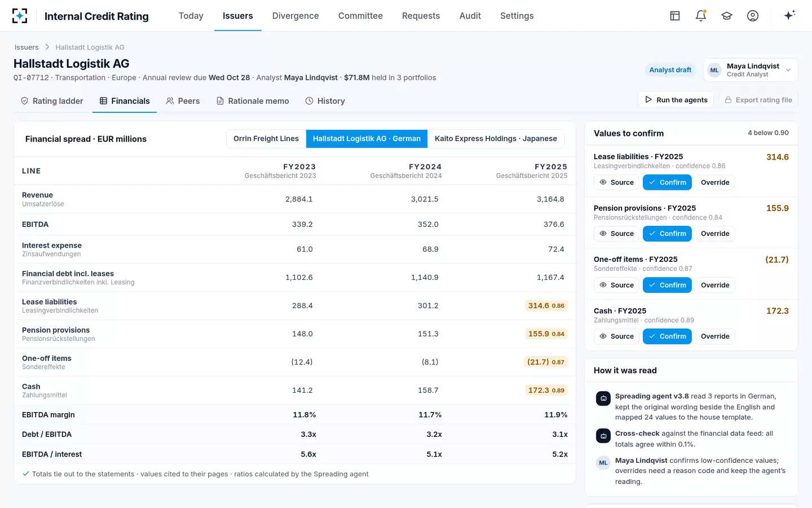Select Kaito Express Holdings · Japanese toggle
The width and height of the screenshot is (812, 508).
point(496,139)
